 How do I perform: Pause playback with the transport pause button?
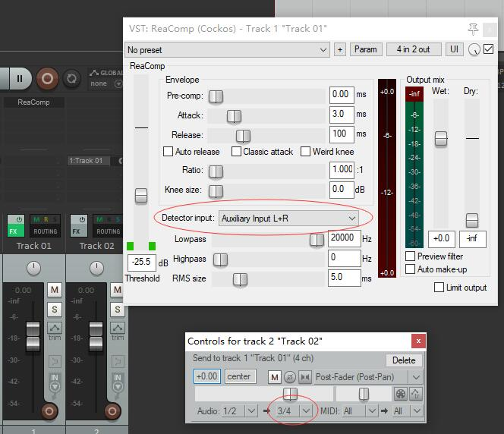tap(20, 78)
